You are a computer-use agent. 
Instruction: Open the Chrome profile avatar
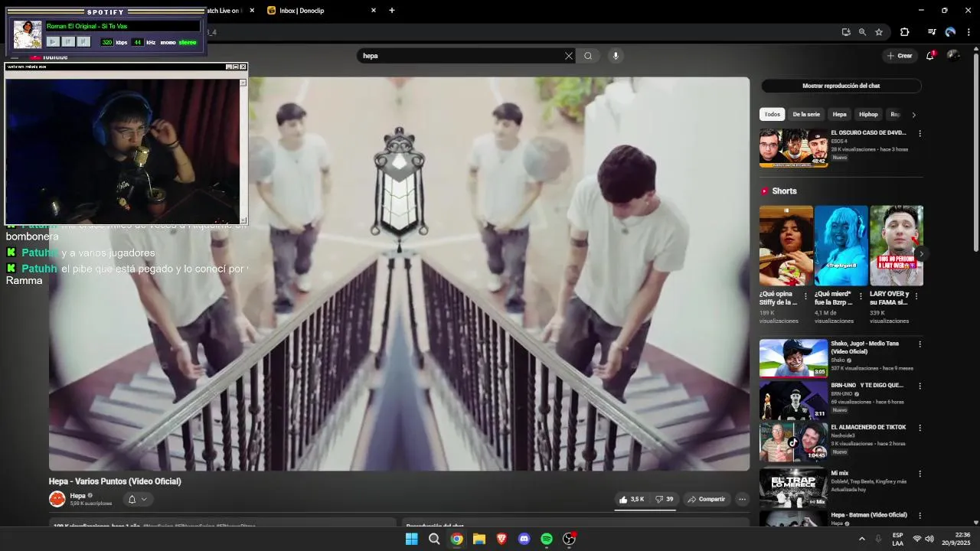tap(950, 32)
